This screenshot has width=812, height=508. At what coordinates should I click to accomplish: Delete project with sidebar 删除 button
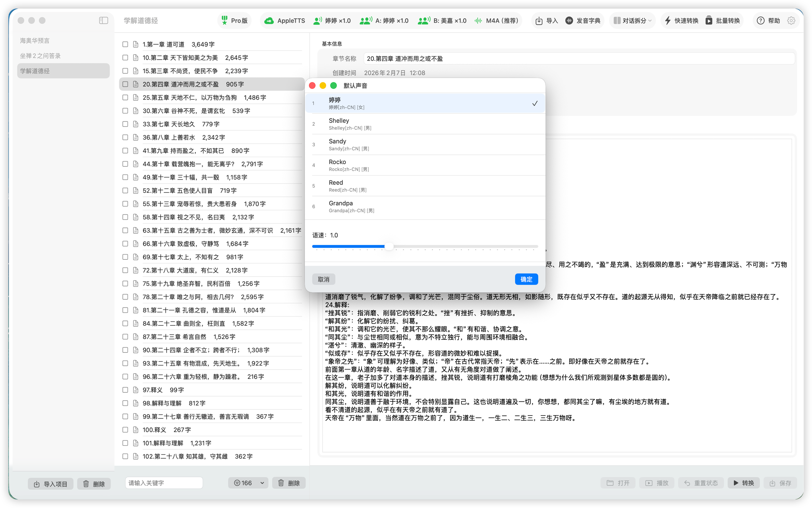pos(94,484)
